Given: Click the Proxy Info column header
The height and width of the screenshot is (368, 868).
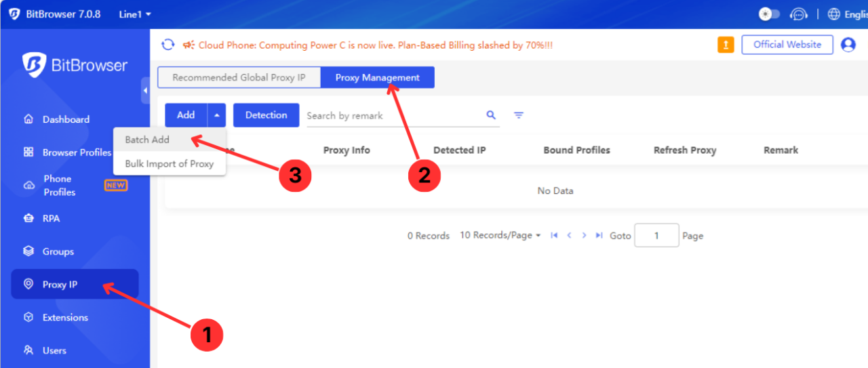Looking at the screenshot, I should click(x=347, y=150).
